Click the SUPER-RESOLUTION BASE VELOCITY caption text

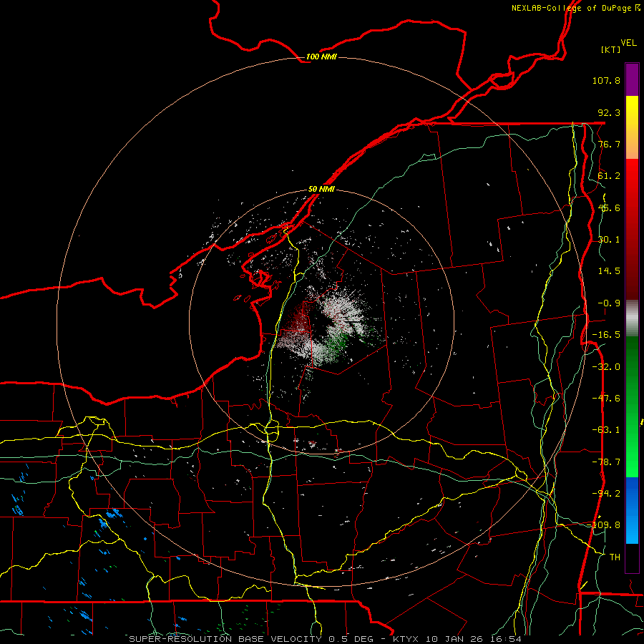[x=225, y=639]
